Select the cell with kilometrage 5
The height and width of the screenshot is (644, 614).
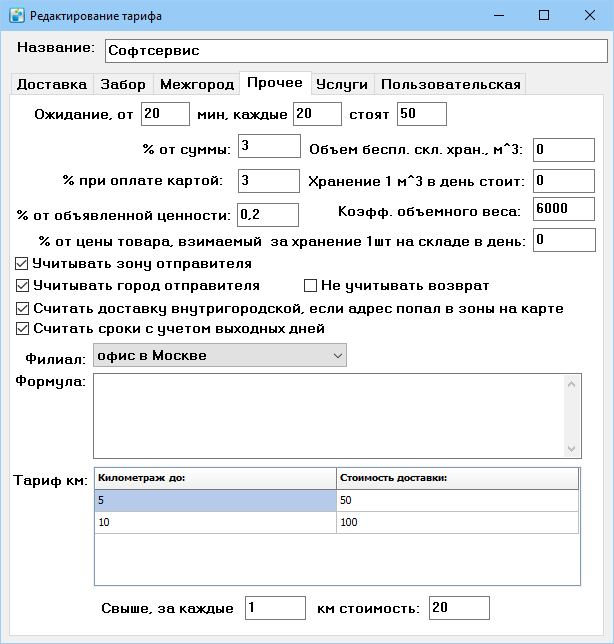click(215, 500)
